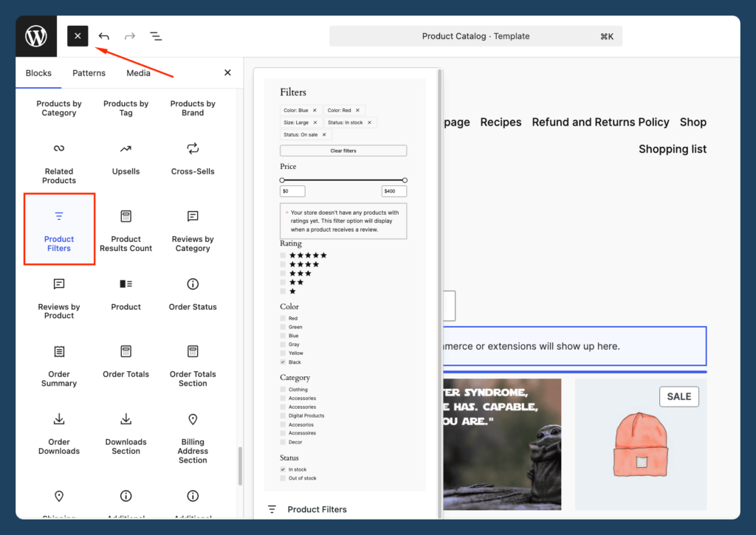
Task: Check the Clothing category checkbox
Action: point(283,390)
